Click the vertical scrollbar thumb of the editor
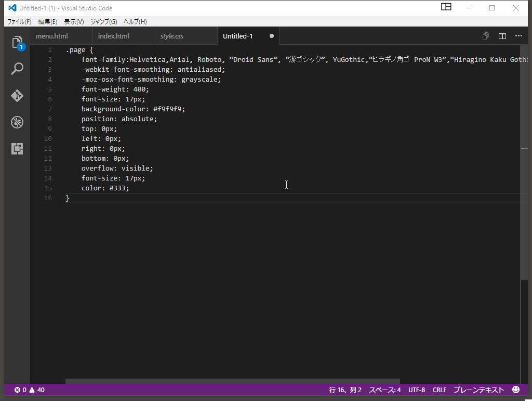 click(525, 162)
